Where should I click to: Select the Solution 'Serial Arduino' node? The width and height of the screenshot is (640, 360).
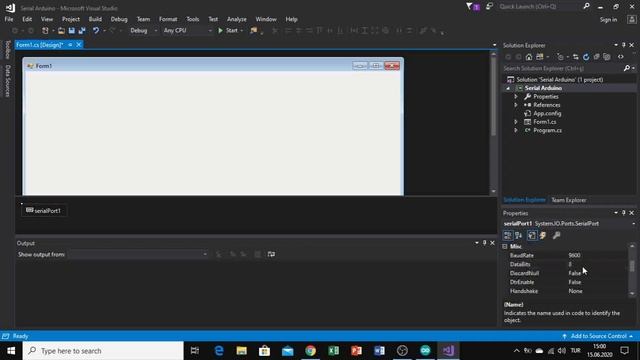coord(560,80)
